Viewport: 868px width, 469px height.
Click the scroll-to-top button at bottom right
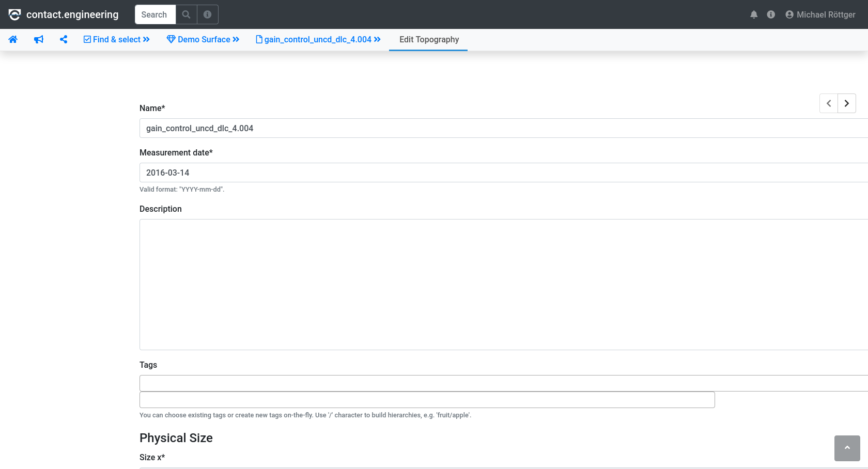[x=847, y=448]
